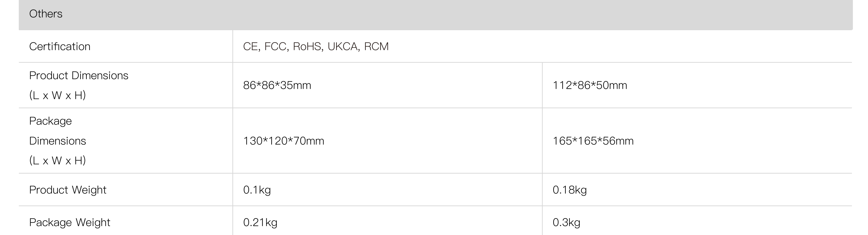The image size is (868, 235).
Task: Click the Package Weight label
Action: pos(70,223)
